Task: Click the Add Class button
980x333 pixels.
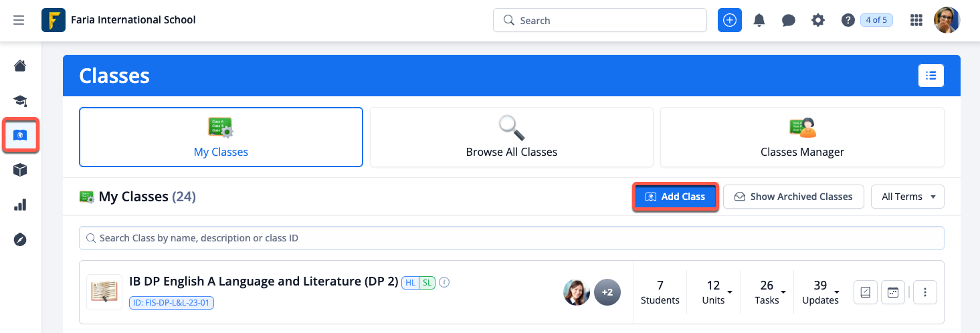Action: pyautogui.click(x=675, y=197)
